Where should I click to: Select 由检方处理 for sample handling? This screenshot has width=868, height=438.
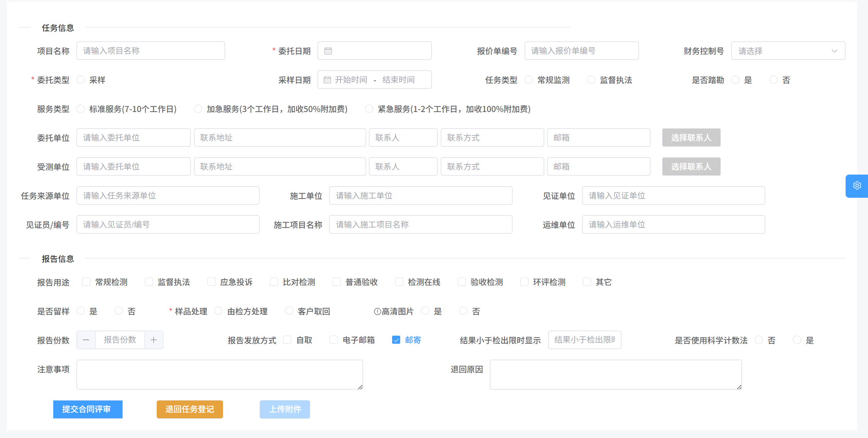pyautogui.click(x=219, y=311)
